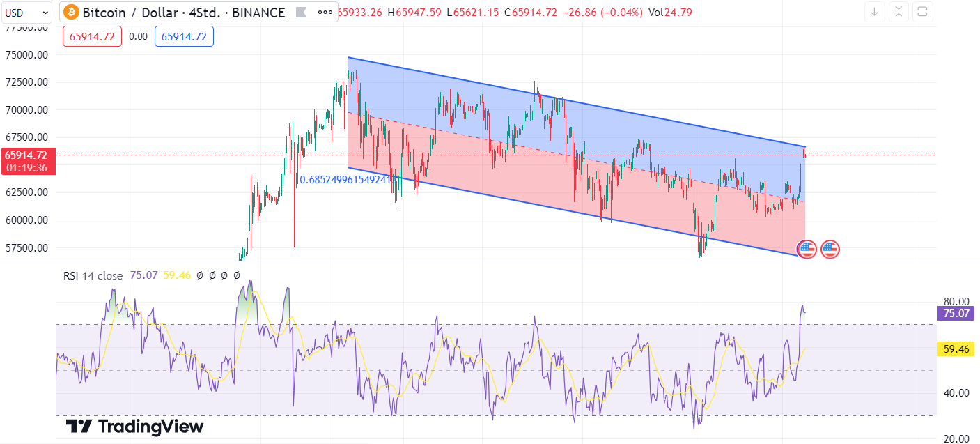Click the collapse pane double-chevron icon
The image size is (980, 444).
click(899, 12)
